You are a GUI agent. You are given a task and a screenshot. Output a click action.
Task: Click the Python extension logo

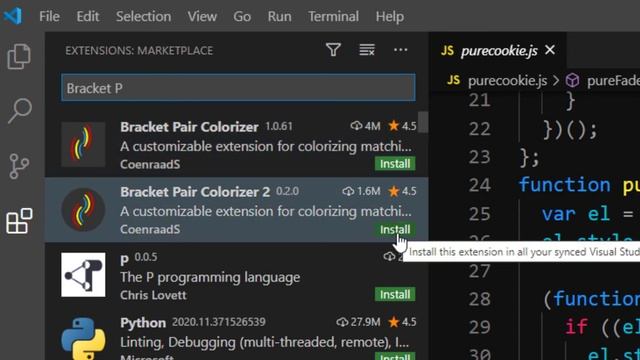pos(83,338)
